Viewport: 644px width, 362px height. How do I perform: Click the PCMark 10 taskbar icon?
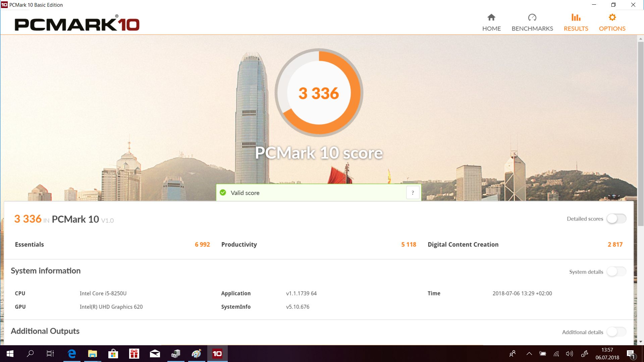click(x=217, y=354)
